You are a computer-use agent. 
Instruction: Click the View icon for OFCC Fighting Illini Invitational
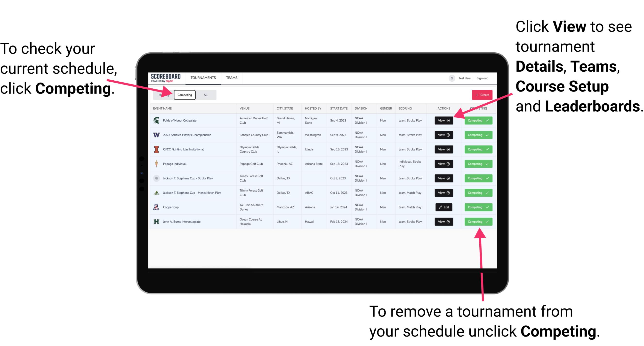click(443, 150)
